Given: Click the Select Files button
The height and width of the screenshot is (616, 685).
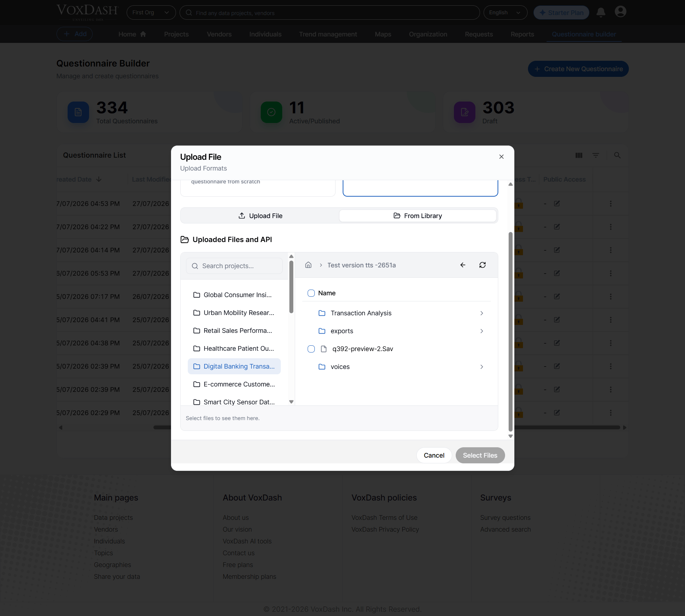Looking at the screenshot, I should click(480, 455).
